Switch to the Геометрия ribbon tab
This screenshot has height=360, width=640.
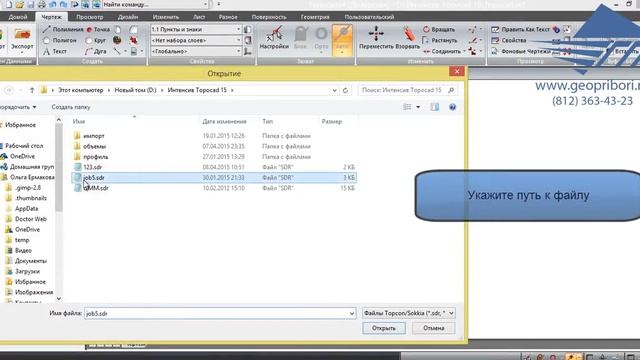315,17
